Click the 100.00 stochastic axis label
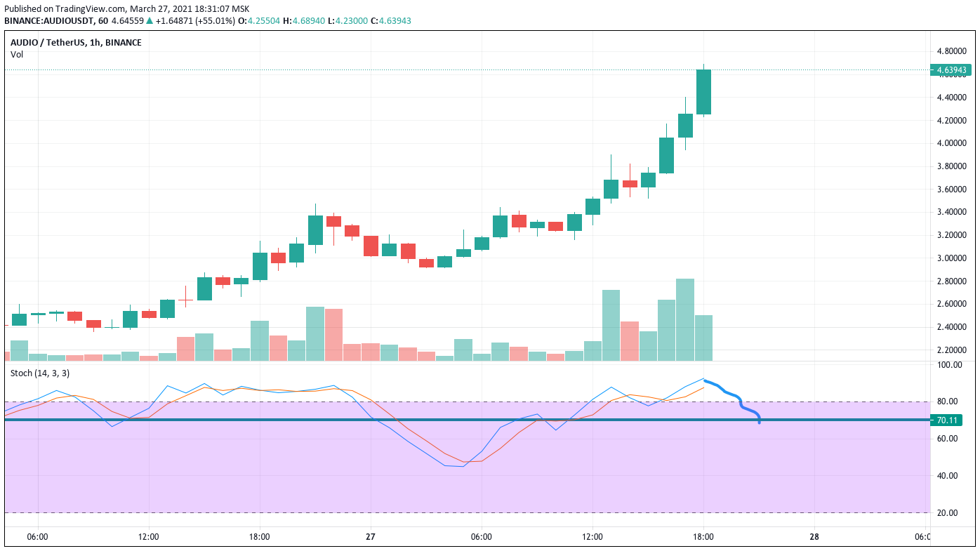This screenshot has width=980, height=551. (948, 365)
